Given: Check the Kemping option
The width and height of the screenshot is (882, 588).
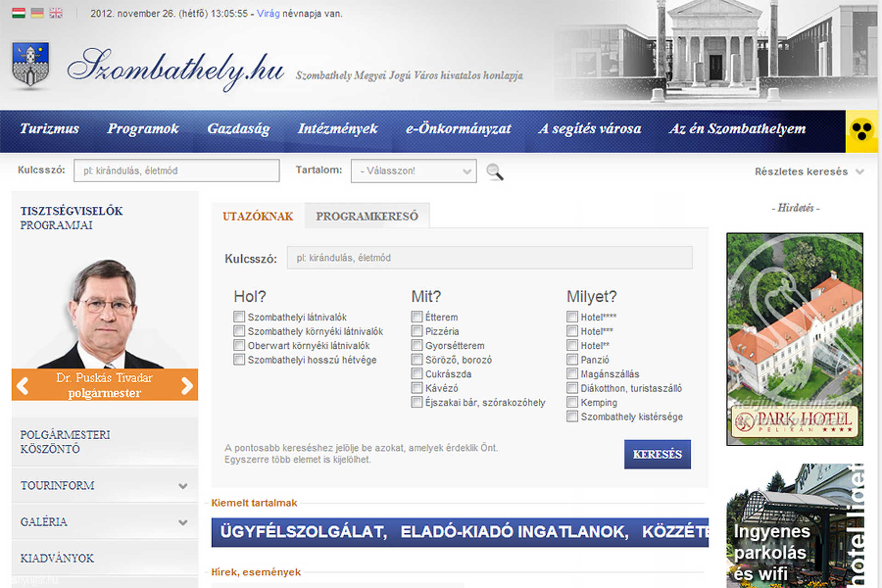Looking at the screenshot, I should click(572, 402).
